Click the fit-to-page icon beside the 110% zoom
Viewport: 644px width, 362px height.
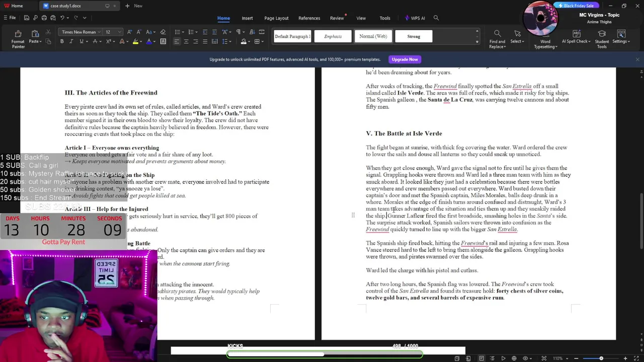(x=544, y=358)
